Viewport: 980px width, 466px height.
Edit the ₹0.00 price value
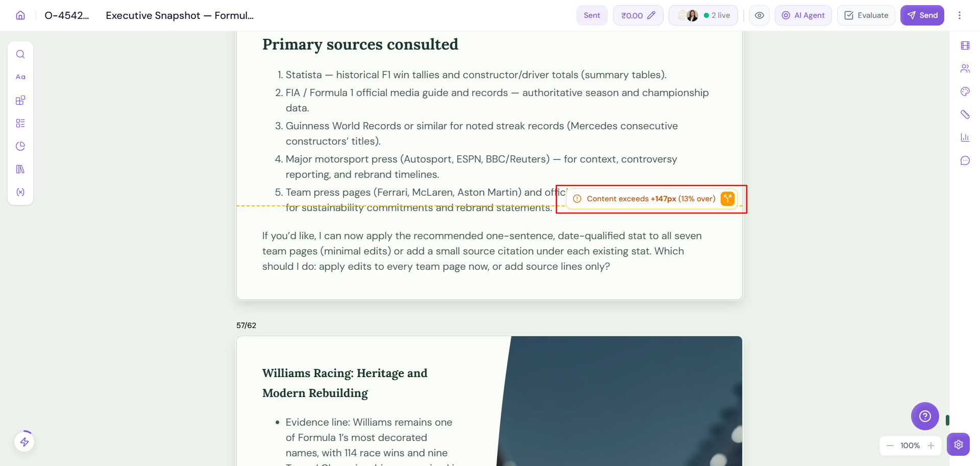point(638,15)
